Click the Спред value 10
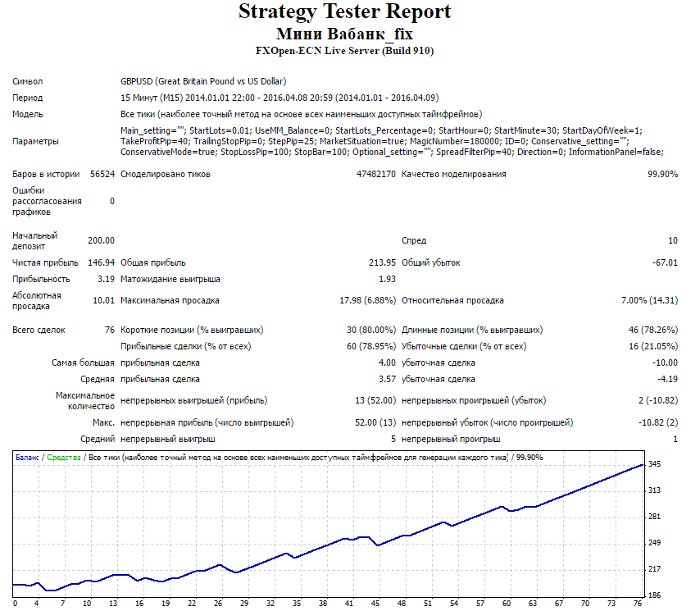This screenshot has width=700, height=611. [x=673, y=241]
